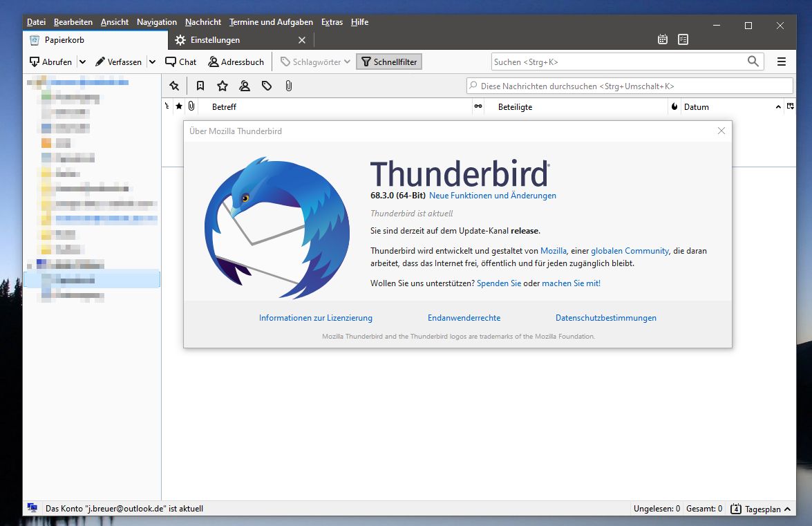The height and width of the screenshot is (526, 812).
Task: Click the machen Sie mit! link
Action: coord(572,283)
